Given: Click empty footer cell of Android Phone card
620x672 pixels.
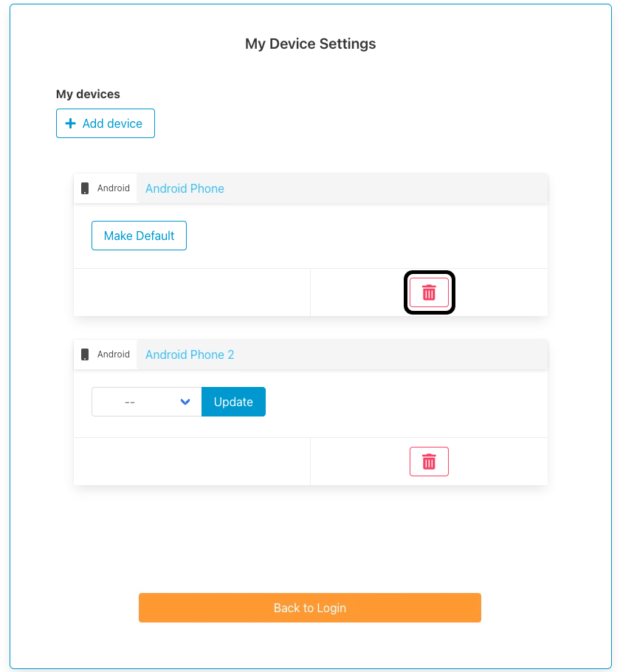Looking at the screenshot, I should (x=192, y=292).
